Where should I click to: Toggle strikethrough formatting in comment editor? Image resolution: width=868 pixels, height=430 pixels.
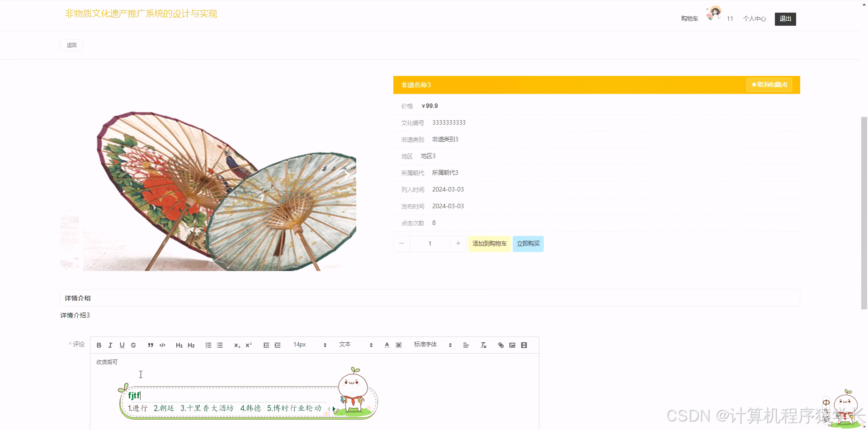133,345
